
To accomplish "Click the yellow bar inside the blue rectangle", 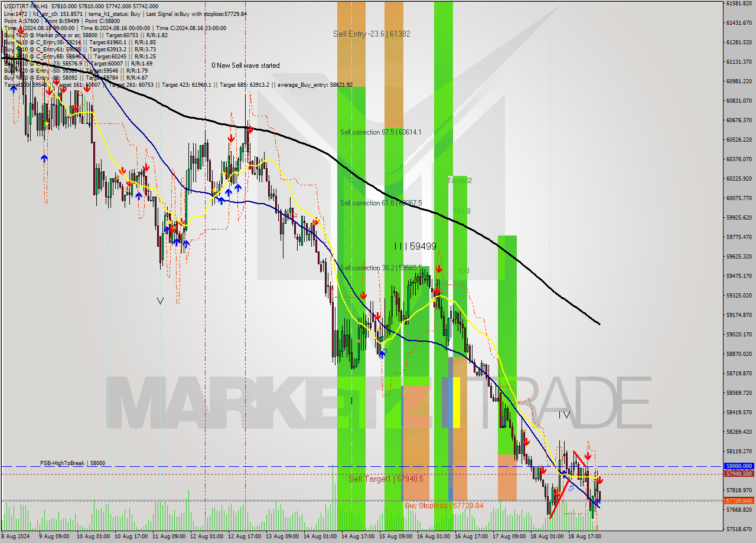I will tap(457, 403).
